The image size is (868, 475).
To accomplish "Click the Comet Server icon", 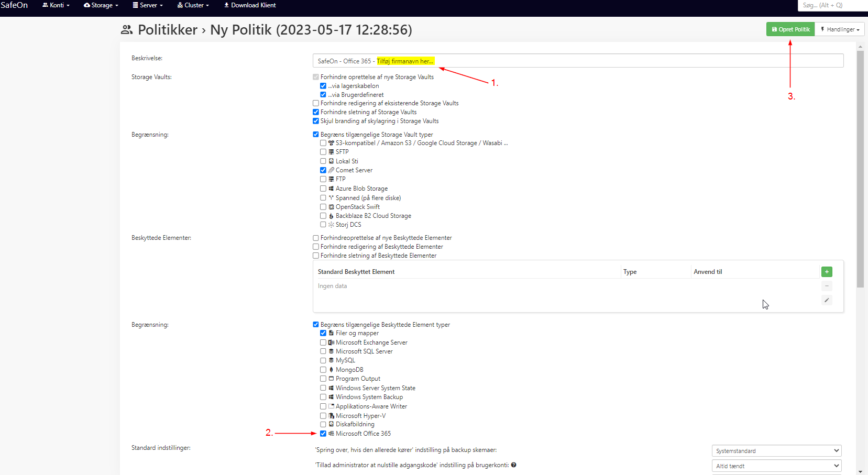I will coord(331,170).
